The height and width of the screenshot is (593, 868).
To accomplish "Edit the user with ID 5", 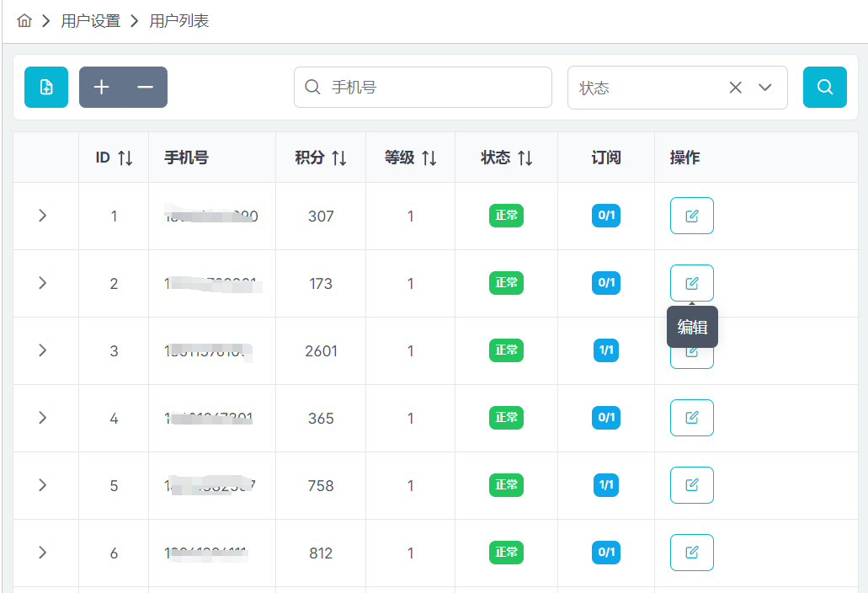I will pyautogui.click(x=692, y=485).
